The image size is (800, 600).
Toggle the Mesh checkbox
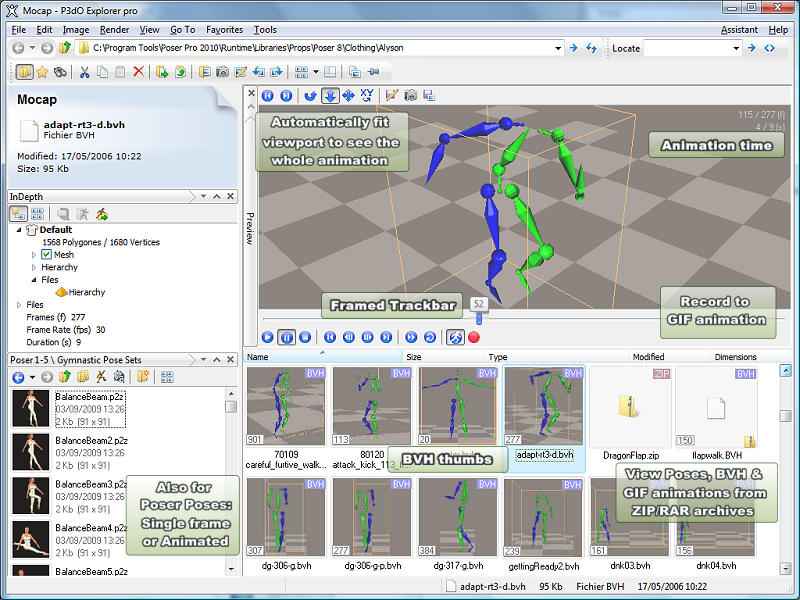click(46, 255)
